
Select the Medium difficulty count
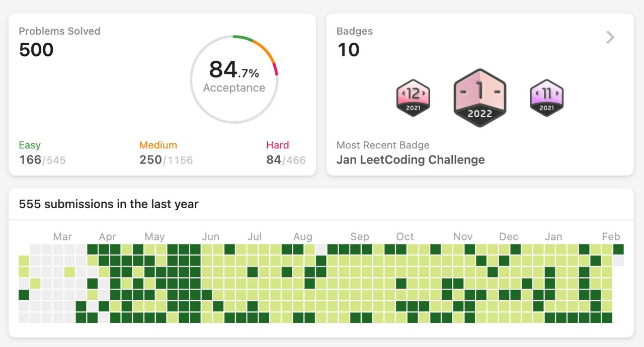click(166, 160)
